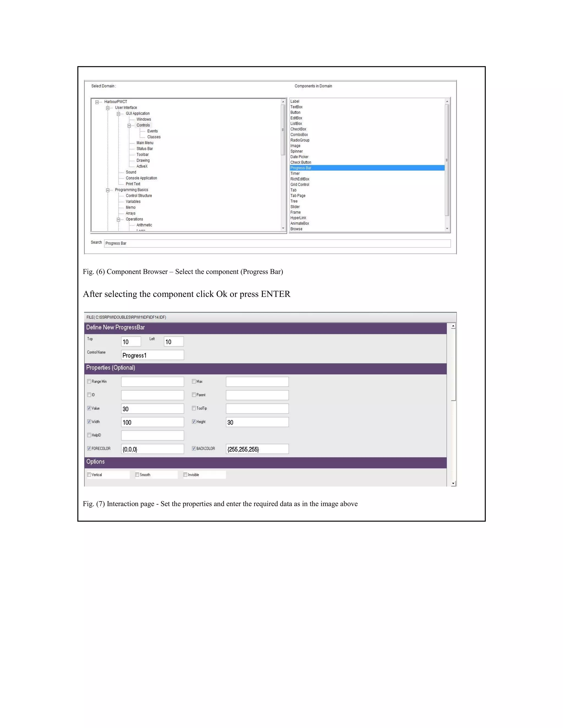This screenshot has width=563, height=728.
Task: Enable the Invisible option
Action: click(185, 475)
